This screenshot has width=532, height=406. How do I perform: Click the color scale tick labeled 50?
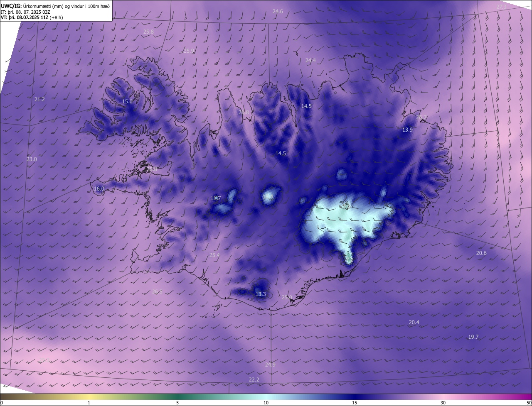click(529, 403)
